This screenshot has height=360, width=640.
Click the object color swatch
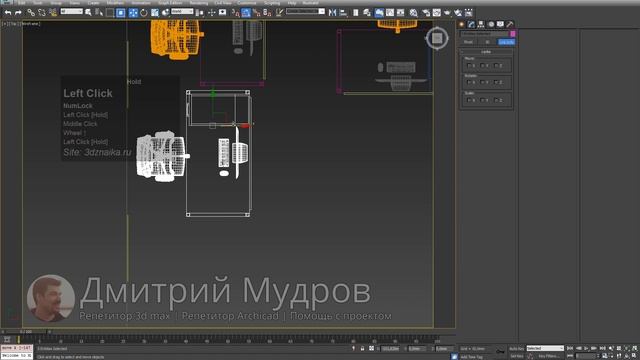(513, 33)
